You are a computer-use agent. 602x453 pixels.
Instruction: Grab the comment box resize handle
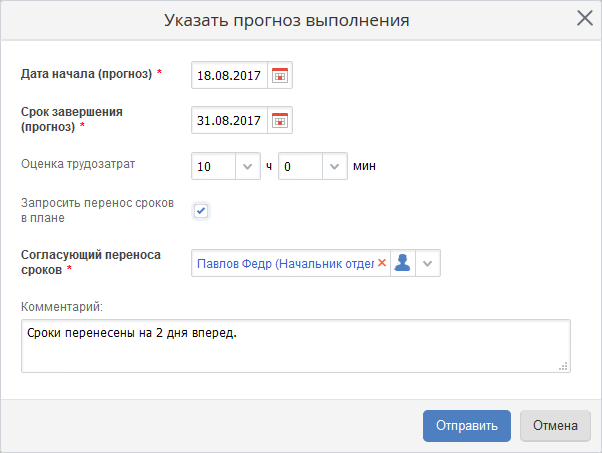click(563, 366)
